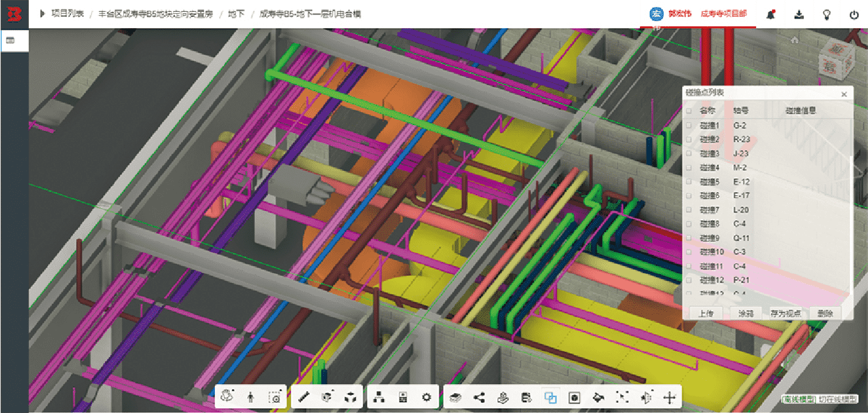Image resolution: width=868 pixels, height=413 pixels.
Task: Click the share icon in bottom toolbar
Action: (479, 397)
